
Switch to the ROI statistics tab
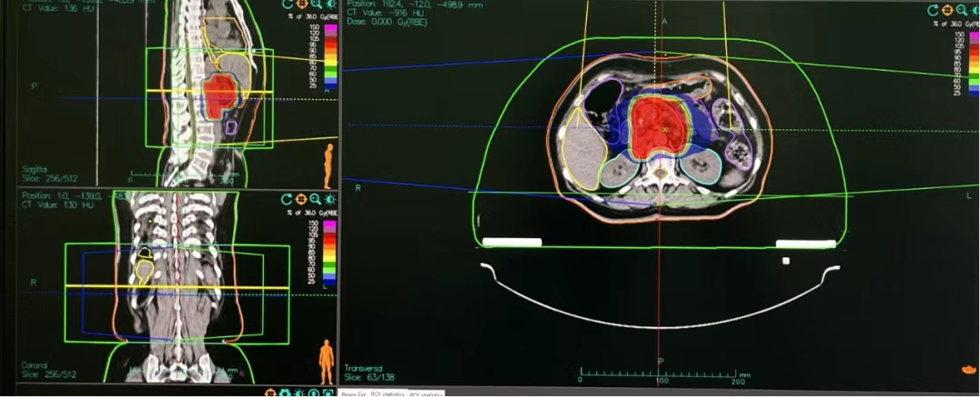click(x=388, y=393)
